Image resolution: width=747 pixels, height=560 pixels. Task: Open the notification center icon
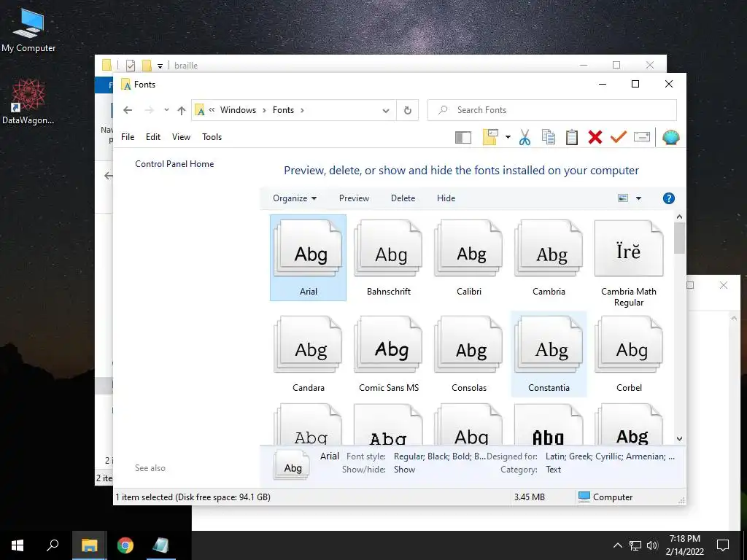click(723, 545)
